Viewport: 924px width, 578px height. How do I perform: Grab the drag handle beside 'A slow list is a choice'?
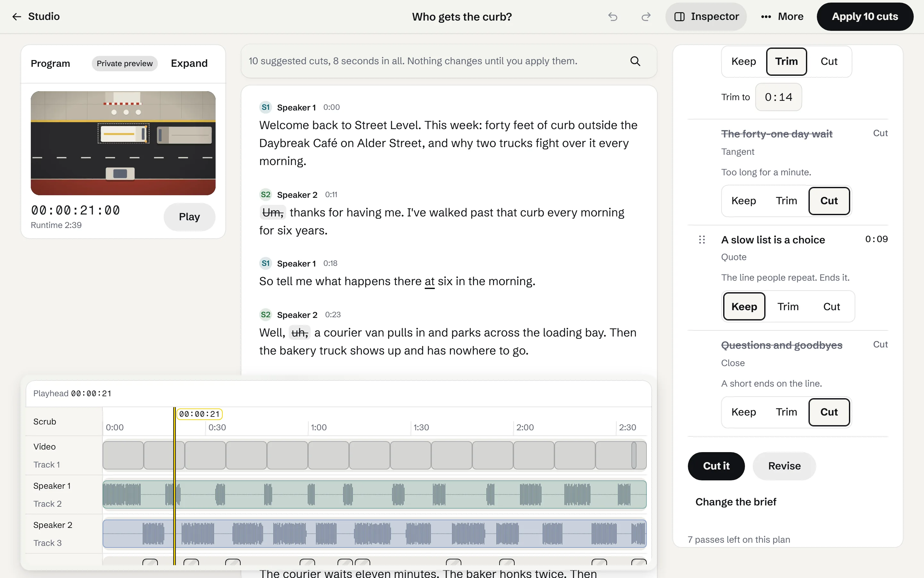point(702,240)
